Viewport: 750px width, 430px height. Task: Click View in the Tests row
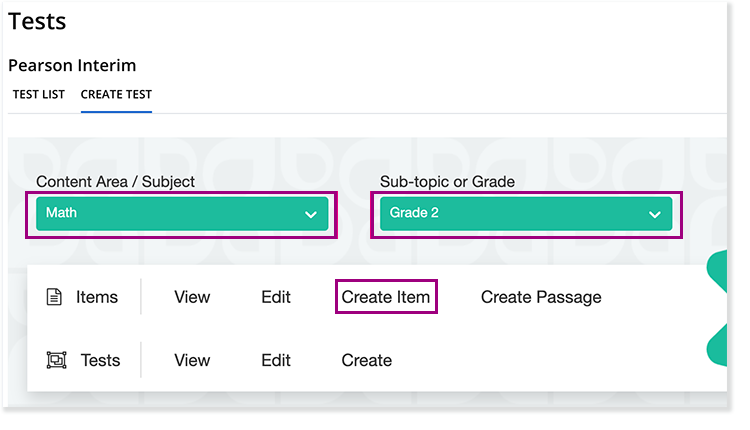192,360
